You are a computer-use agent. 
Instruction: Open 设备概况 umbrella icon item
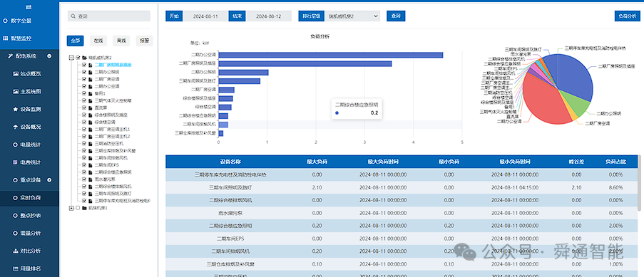[x=16, y=127]
